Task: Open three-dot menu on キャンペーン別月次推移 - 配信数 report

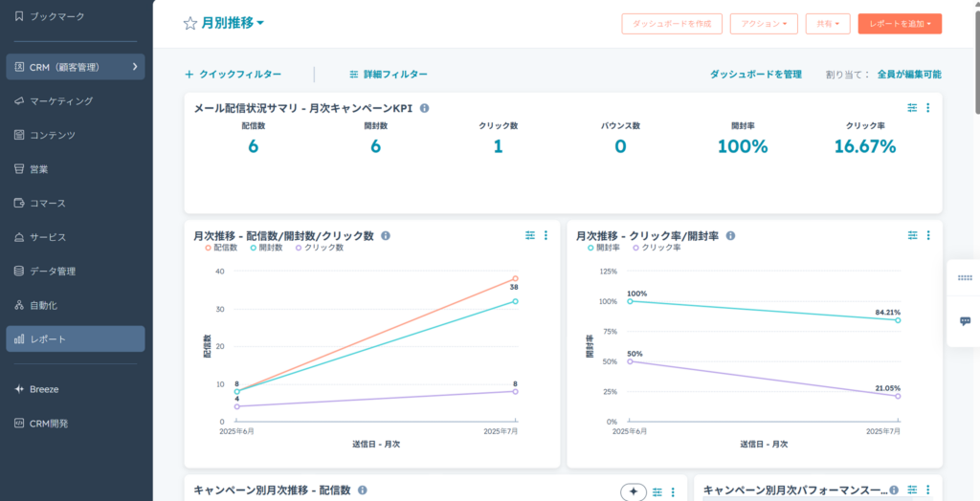Action: (x=673, y=491)
